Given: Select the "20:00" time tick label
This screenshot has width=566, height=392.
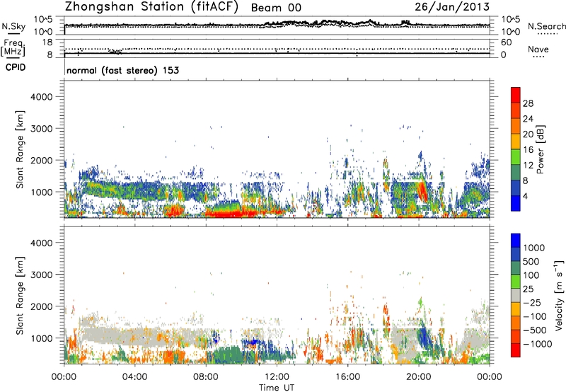Looking at the screenshot, I should click(x=418, y=377).
